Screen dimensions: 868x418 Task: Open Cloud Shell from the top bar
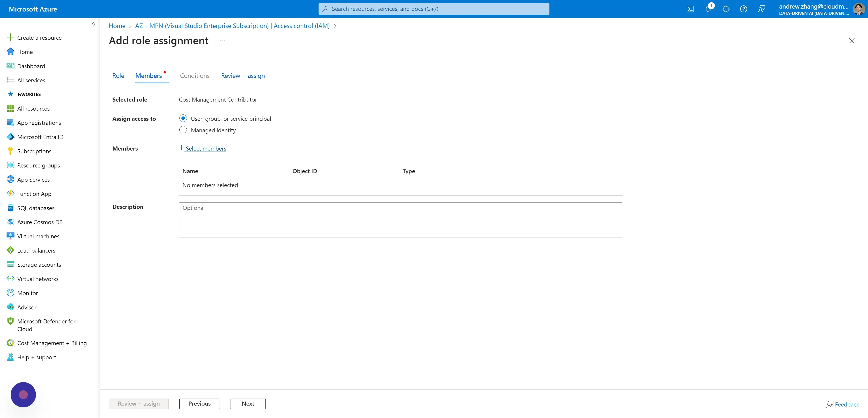point(690,9)
